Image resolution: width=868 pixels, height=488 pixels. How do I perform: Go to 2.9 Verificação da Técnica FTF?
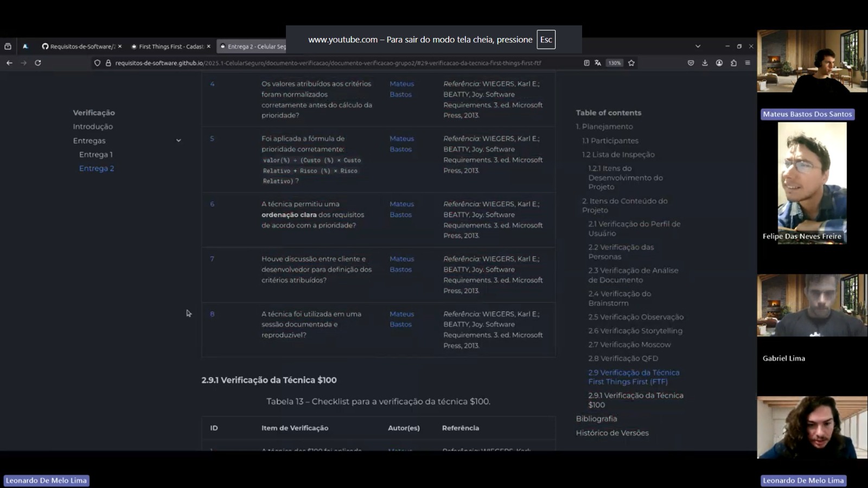634,377
